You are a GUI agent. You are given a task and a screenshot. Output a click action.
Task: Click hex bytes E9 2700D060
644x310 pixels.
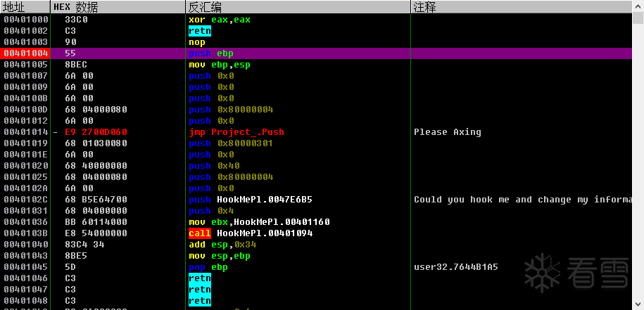pos(96,132)
